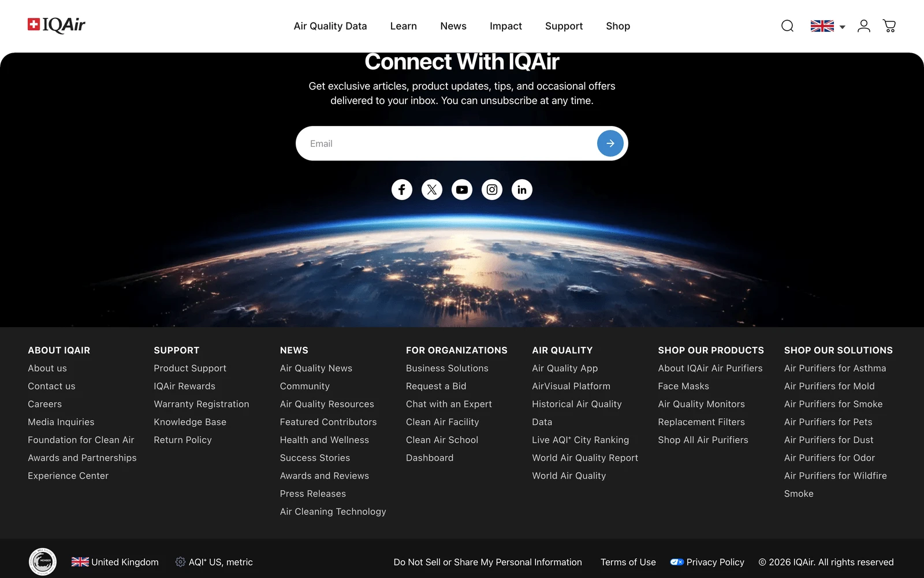Click Do Not Sell or Share My Personal Information

488,562
